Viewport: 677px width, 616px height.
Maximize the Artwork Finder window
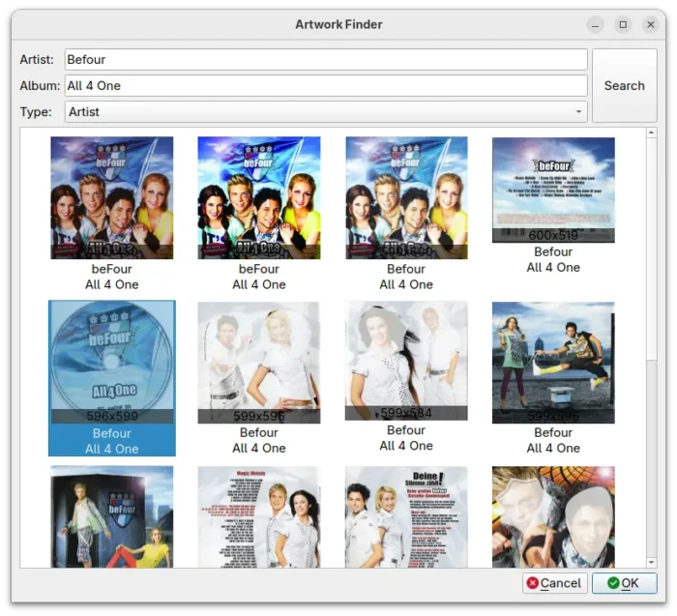[x=623, y=24]
